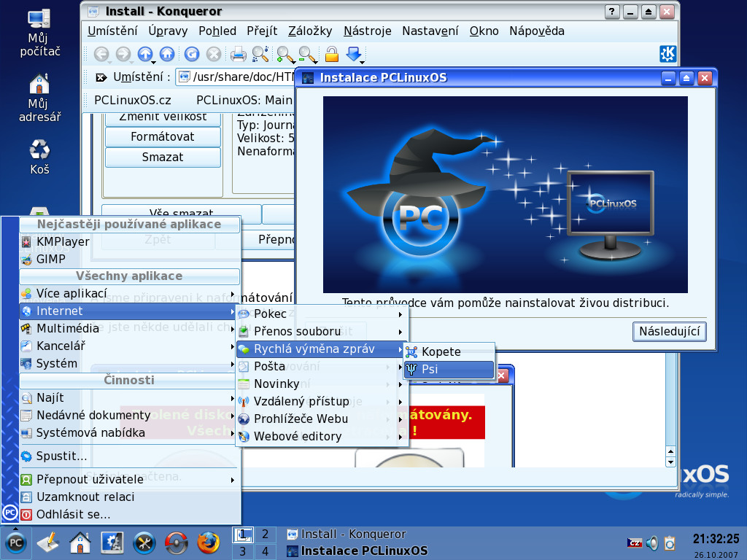Image resolution: width=747 pixels, height=560 pixels.
Task: Select Uzamknout relaci to lock the session
Action: (130, 497)
